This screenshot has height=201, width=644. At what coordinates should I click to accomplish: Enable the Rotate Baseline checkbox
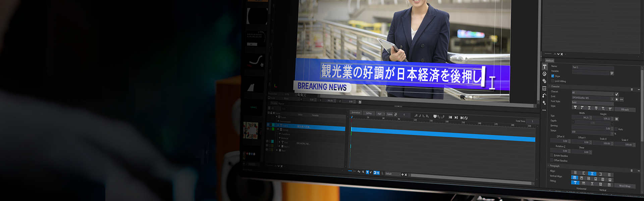[x=552, y=155]
